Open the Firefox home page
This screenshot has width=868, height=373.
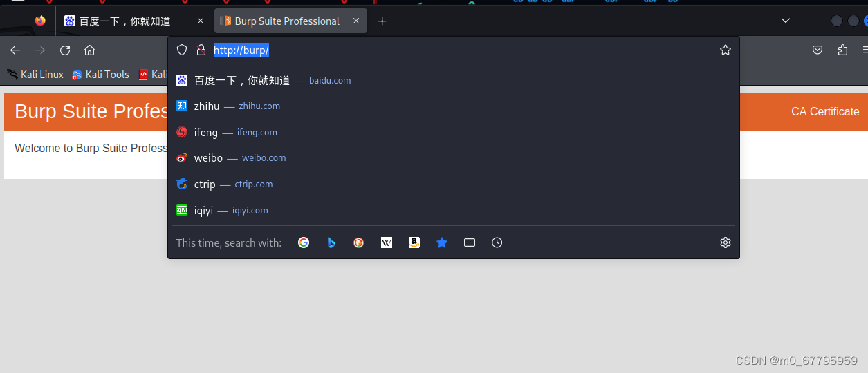89,50
